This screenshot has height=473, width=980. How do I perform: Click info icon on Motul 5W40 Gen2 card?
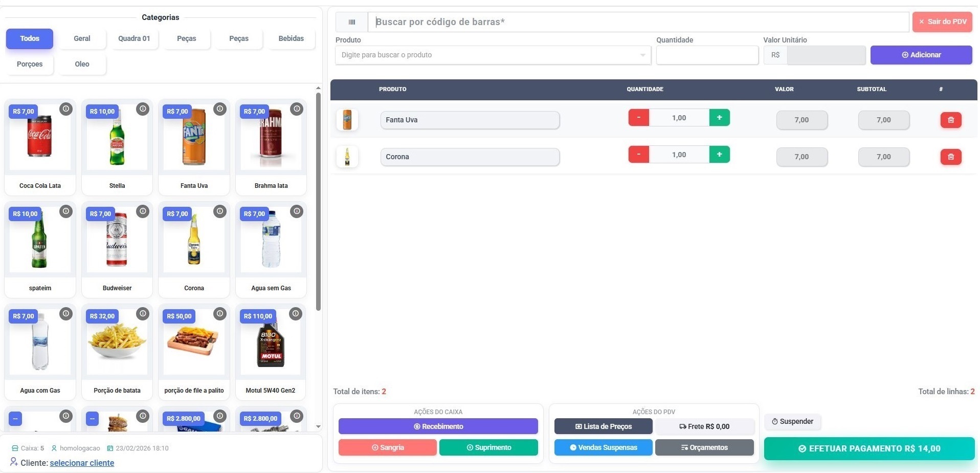296,314
